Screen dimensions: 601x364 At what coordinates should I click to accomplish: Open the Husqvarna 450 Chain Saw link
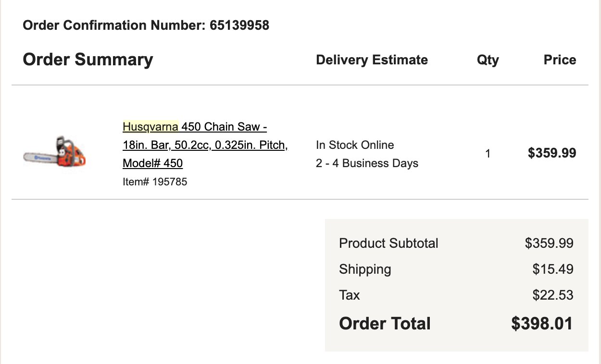(x=205, y=145)
